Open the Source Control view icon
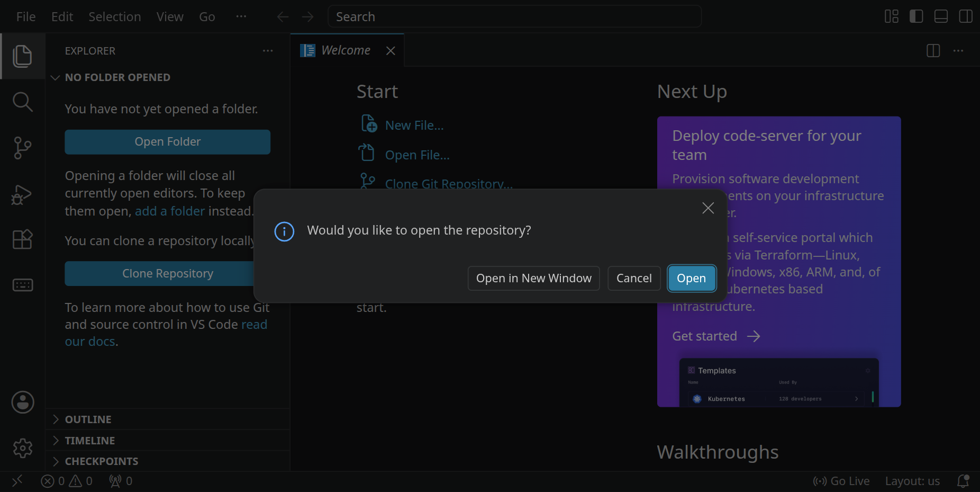Image resolution: width=980 pixels, height=492 pixels. click(22, 148)
